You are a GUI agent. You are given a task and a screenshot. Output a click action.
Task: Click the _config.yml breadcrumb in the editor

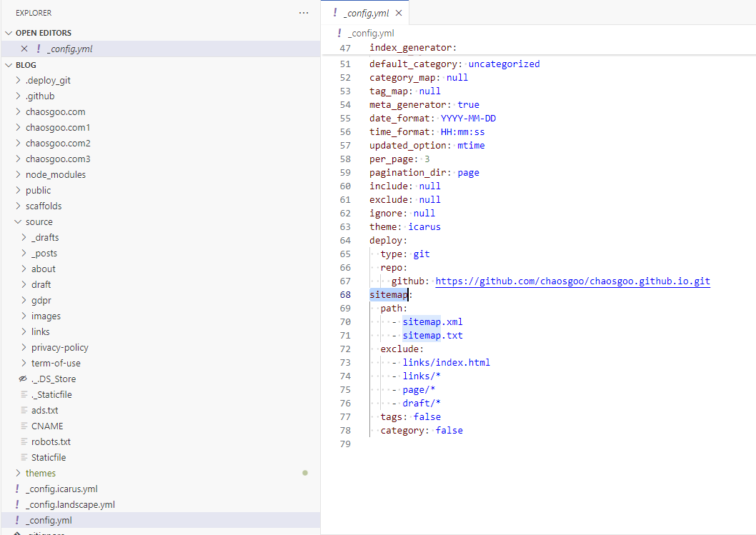(370, 33)
